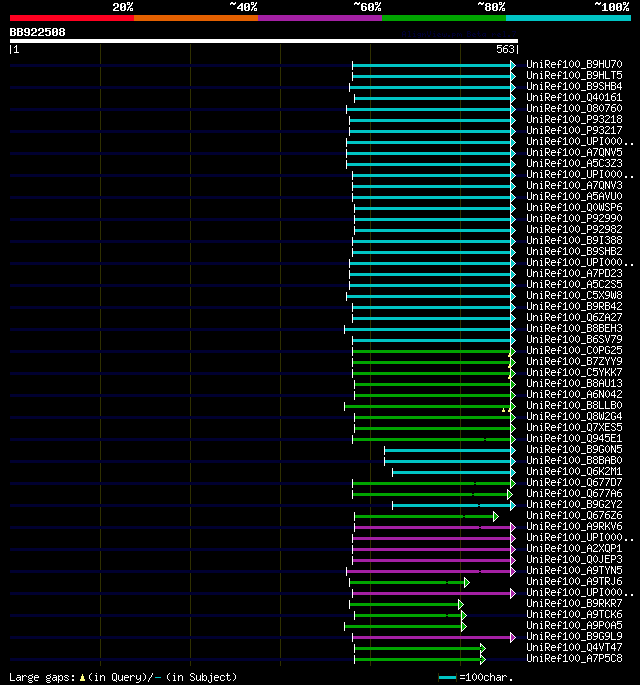The height and width of the screenshot is (685, 640).
Task: Open hit UniRef100_B9RB42
Action: click(574, 306)
